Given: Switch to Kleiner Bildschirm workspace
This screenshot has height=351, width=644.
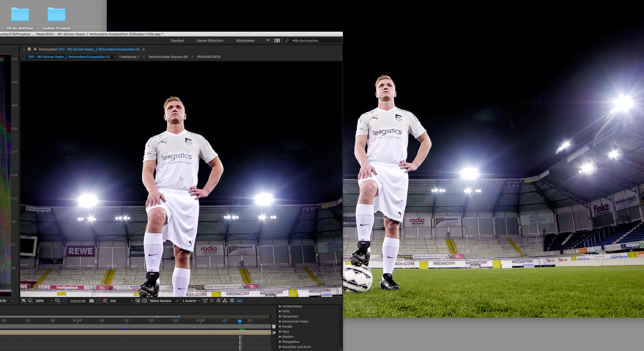Looking at the screenshot, I should (210, 40).
